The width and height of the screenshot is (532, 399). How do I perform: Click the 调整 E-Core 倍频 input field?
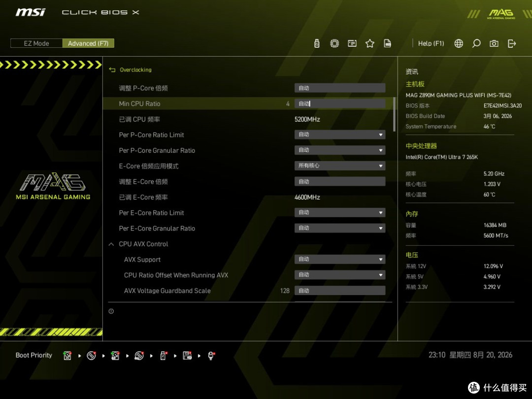point(339,181)
